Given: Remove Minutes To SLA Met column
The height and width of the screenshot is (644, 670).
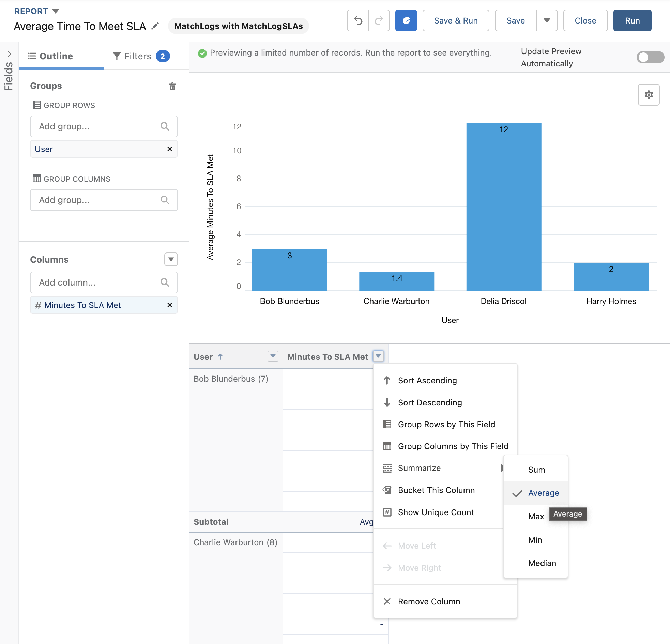Looking at the screenshot, I should (x=170, y=305).
